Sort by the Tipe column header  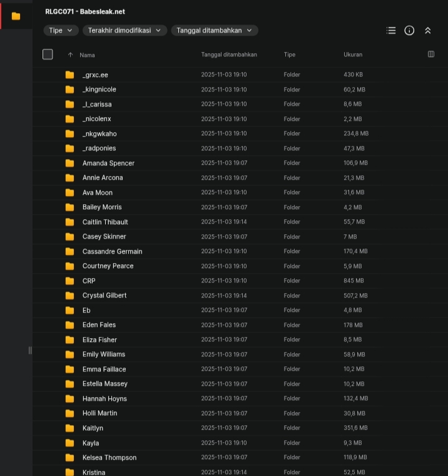[289, 54]
